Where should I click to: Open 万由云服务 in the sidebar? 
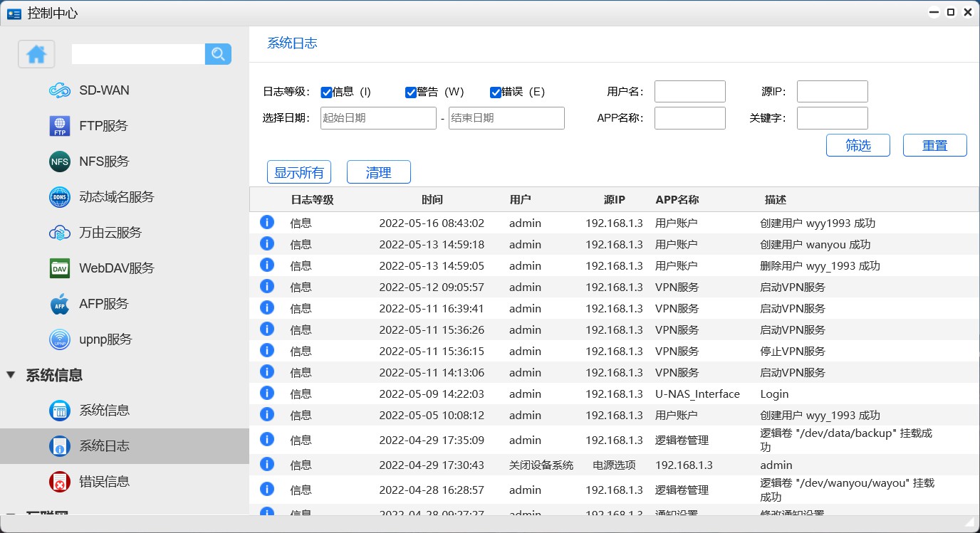coord(110,233)
